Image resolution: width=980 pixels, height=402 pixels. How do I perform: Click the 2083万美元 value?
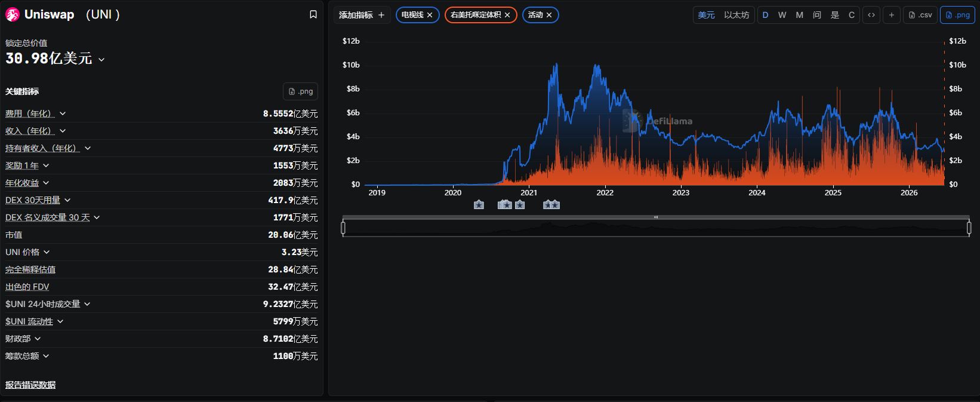pyautogui.click(x=295, y=183)
